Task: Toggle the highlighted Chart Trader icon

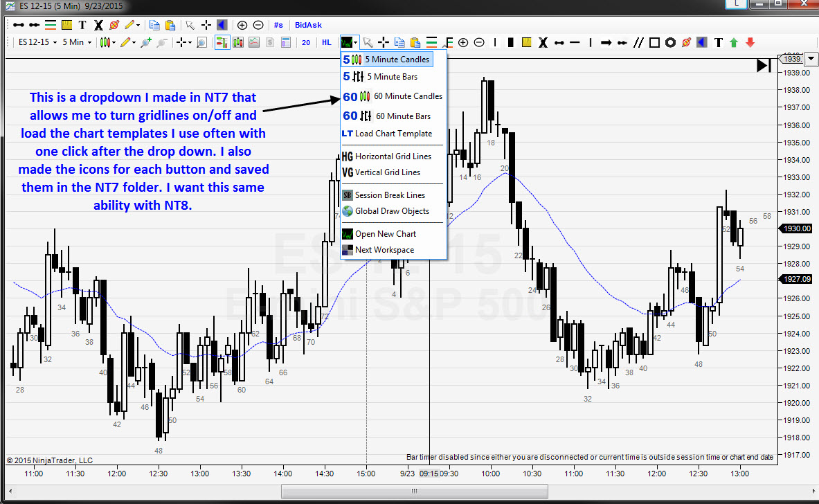Action: 222,43
